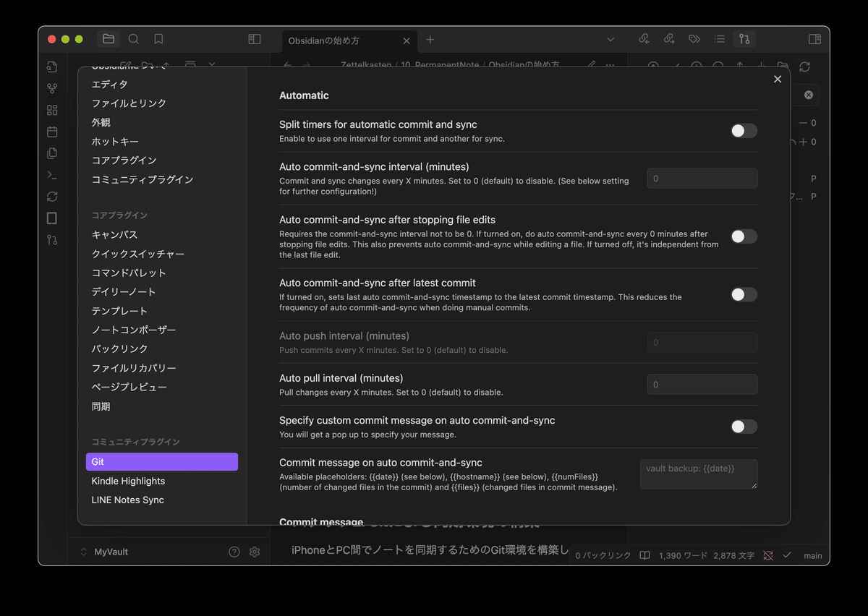
Task: Click the Auto pull interval field
Action: 702,385
